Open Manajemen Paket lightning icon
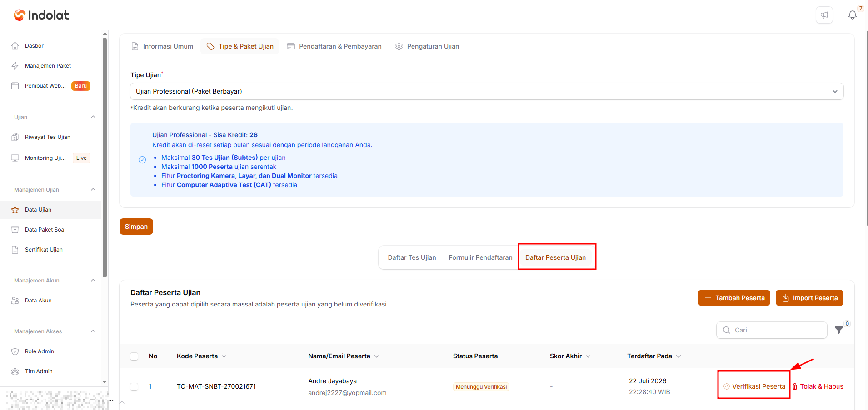The height and width of the screenshot is (410, 868). [x=15, y=66]
